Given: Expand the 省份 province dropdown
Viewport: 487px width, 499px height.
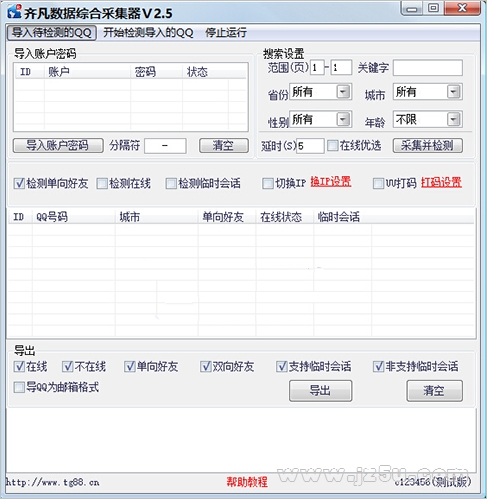Looking at the screenshot, I should (320, 92).
